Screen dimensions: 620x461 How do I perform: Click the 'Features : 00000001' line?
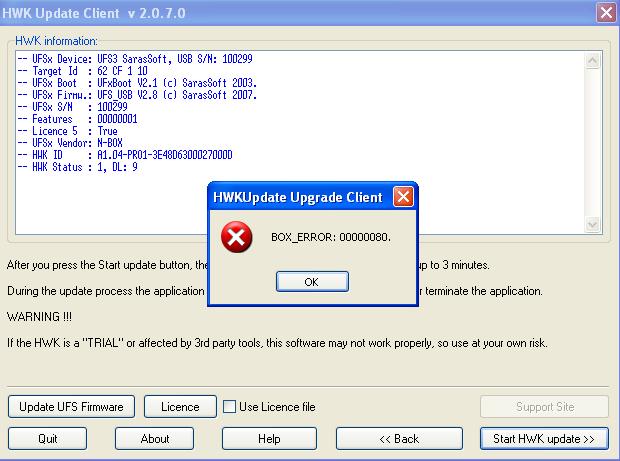(78, 119)
